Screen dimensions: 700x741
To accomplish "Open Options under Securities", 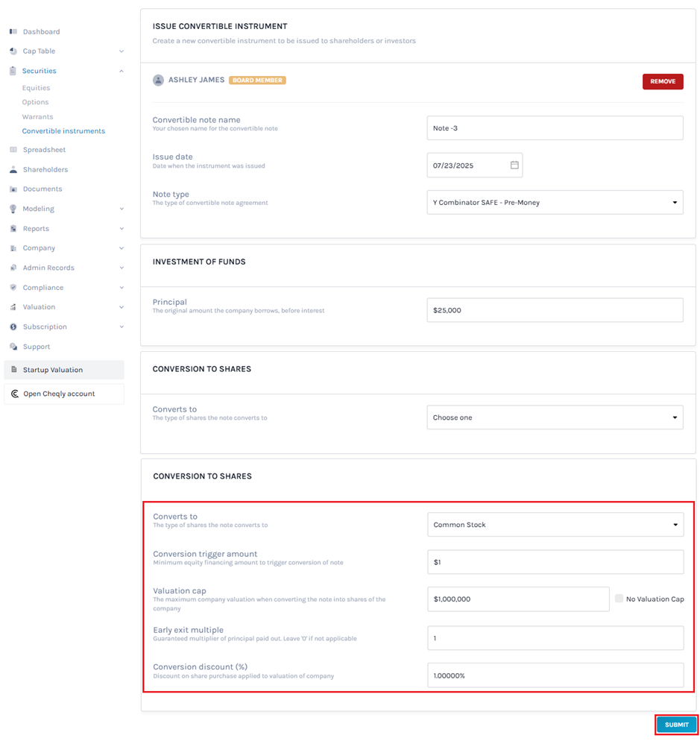I will pyautogui.click(x=36, y=102).
